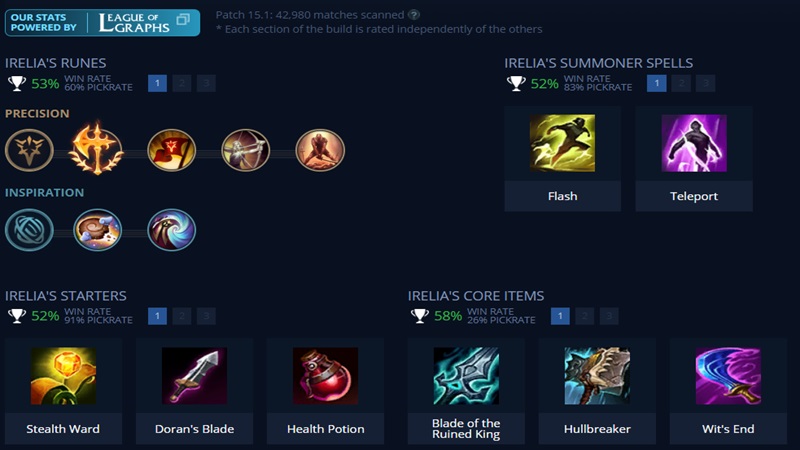Select the Doran's Blade starter item
Screen dimensions: 800x450
(194, 376)
